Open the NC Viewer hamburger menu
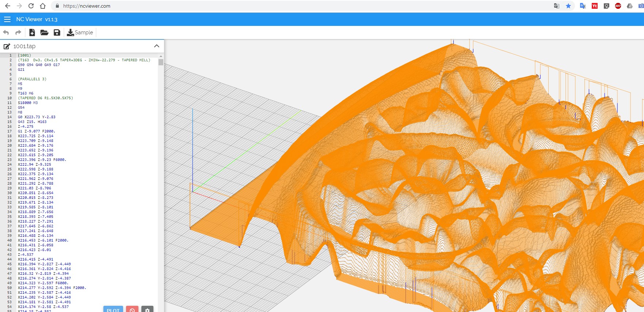Image resolution: width=644 pixels, height=312 pixels. (x=7, y=19)
